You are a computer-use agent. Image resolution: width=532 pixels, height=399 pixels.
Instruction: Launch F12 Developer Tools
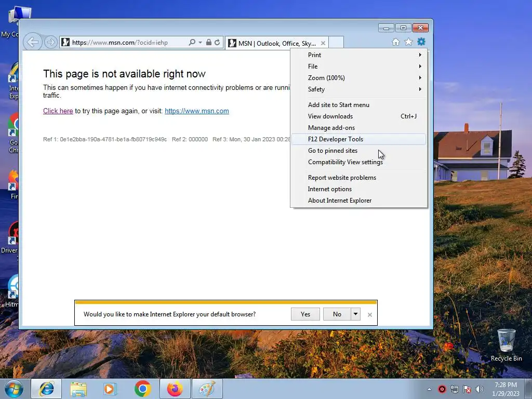(x=358, y=139)
